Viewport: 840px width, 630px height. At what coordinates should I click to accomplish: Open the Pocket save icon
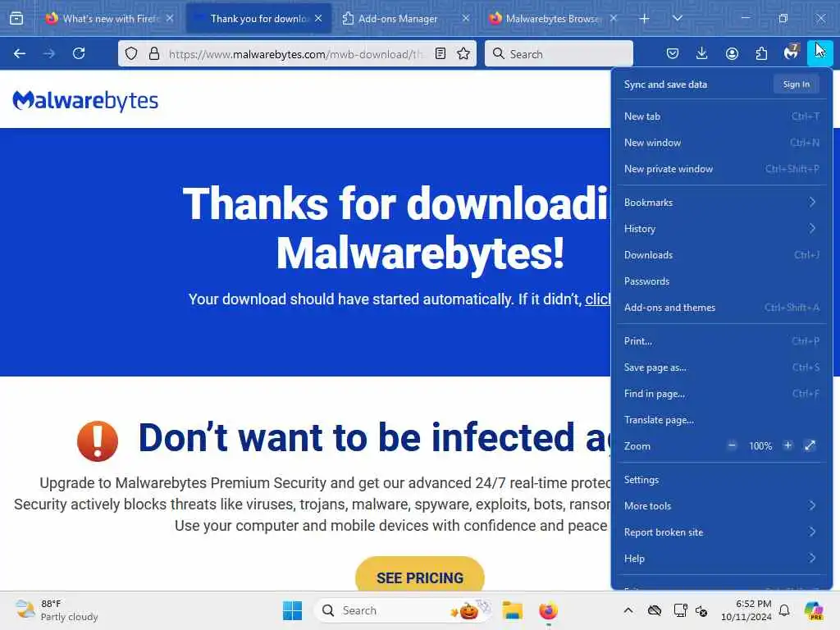673,53
